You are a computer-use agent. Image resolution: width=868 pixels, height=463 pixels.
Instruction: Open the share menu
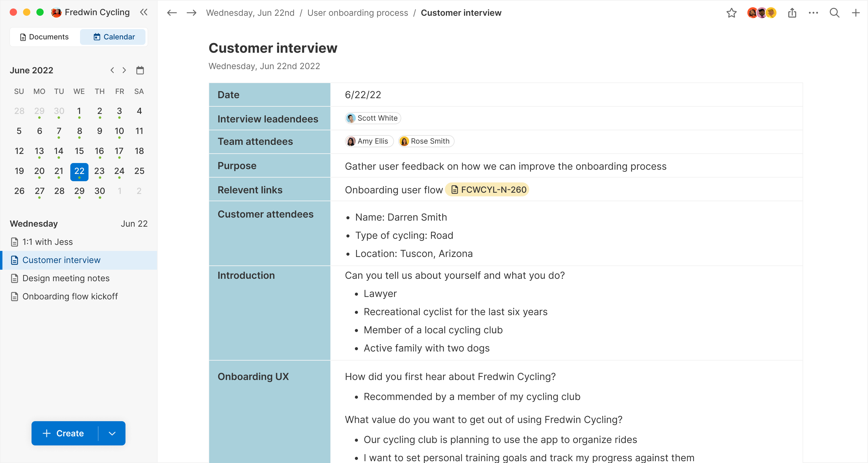792,13
